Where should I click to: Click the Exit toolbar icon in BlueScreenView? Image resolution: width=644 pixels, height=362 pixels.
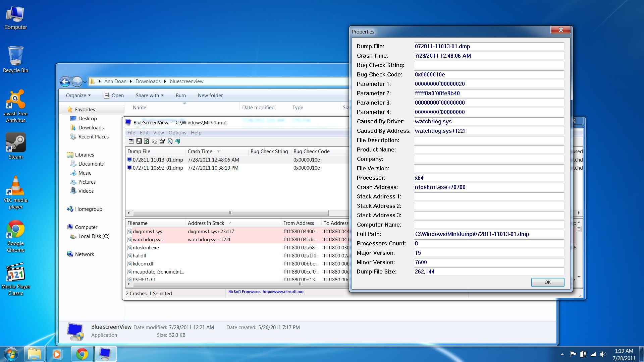(178, 141)
